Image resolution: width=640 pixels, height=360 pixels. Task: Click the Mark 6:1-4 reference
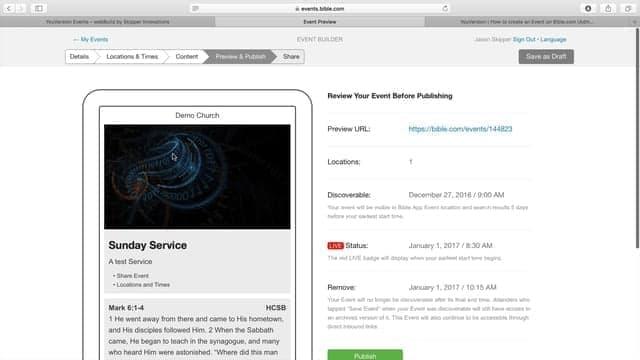126,308
